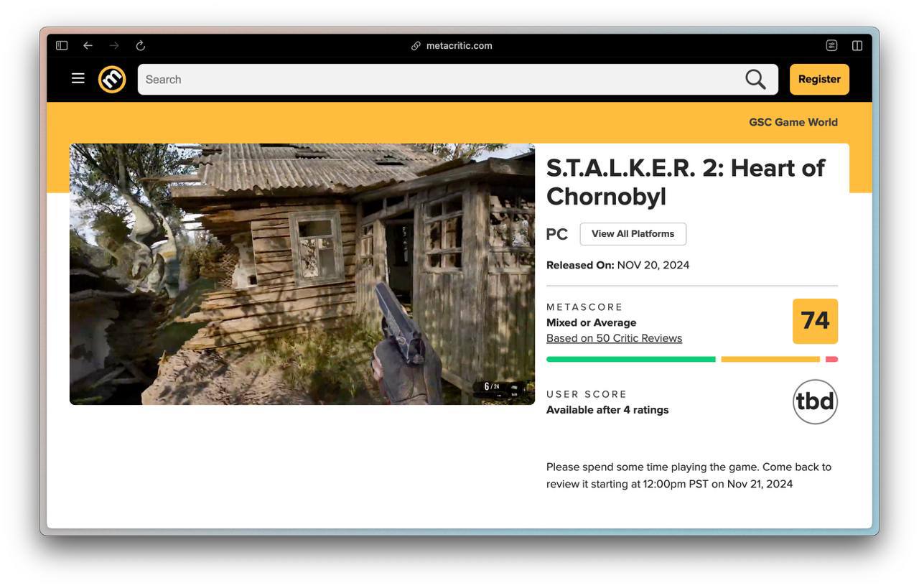Image resolution: width=919 pixels, height=588 pixels.
Task: Click the Mixed or Average label
Action: coord(591,322)
